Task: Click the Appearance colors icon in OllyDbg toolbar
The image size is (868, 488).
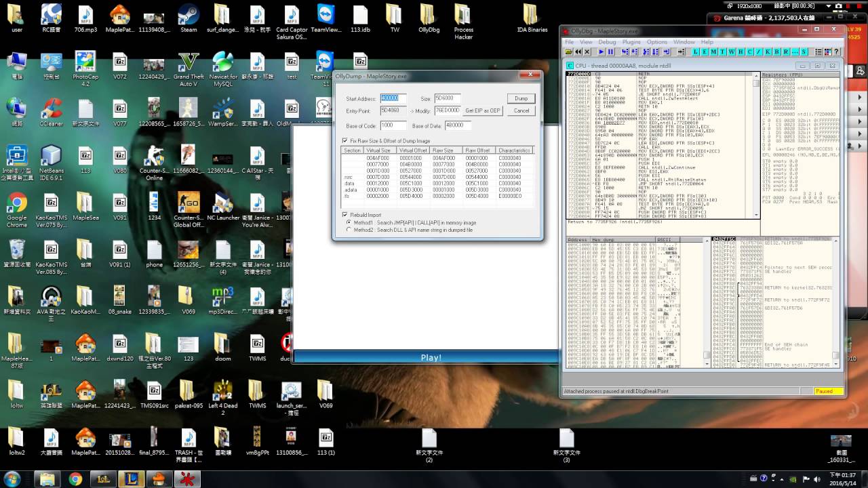Action: [827, 52]
